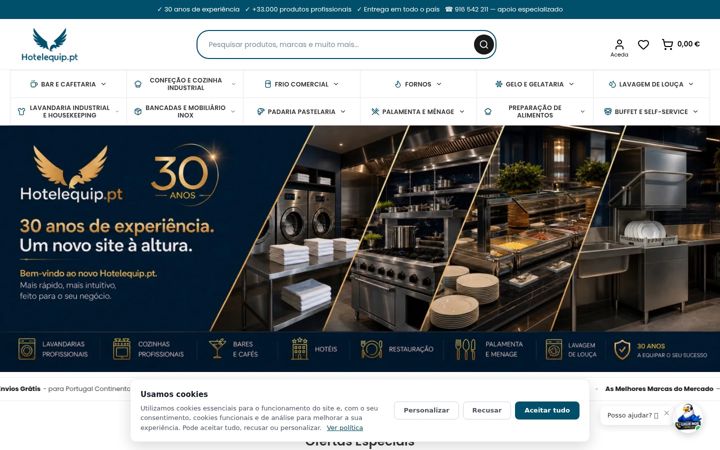This screenshot has height=450, width=720.
Task: Open the Buffet e Self-Service menu label
Action: [x=651, y=112]
